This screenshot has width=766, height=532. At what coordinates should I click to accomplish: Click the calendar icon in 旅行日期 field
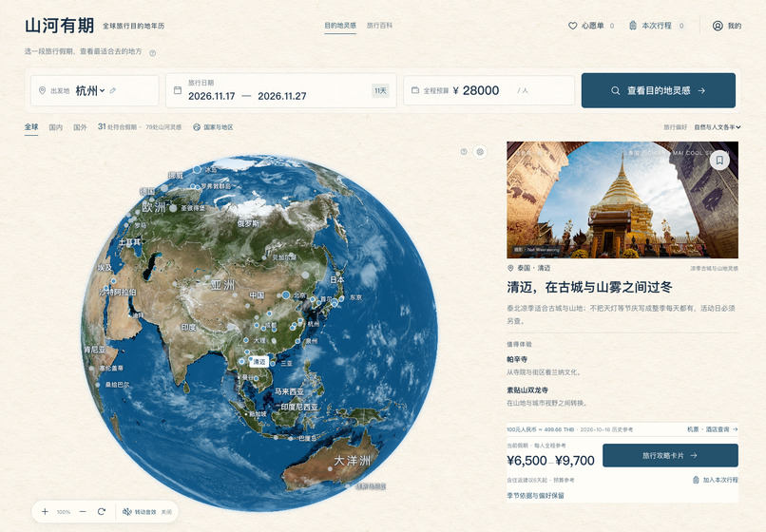click(178, 90)
